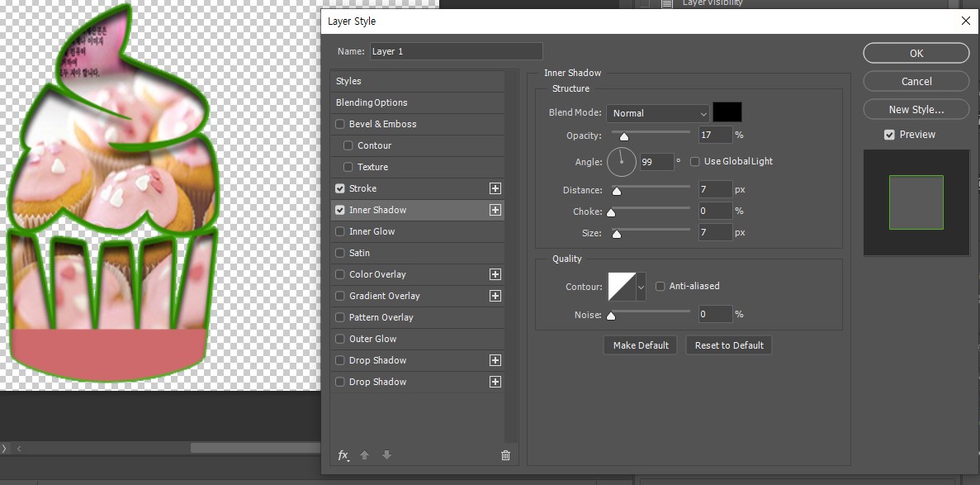Enable the Texture effect checkbox

pyautogui.click(x=348, y=167)
